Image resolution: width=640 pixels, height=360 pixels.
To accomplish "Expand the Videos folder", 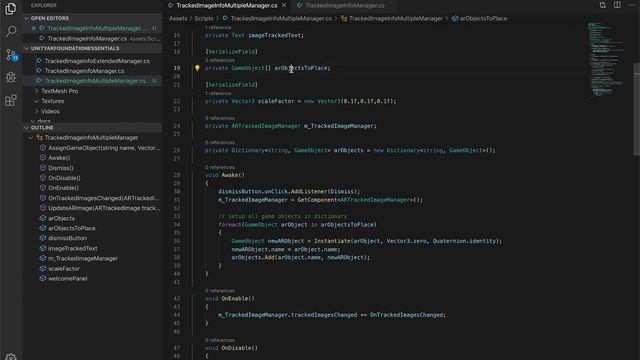I will click(50, 111).
